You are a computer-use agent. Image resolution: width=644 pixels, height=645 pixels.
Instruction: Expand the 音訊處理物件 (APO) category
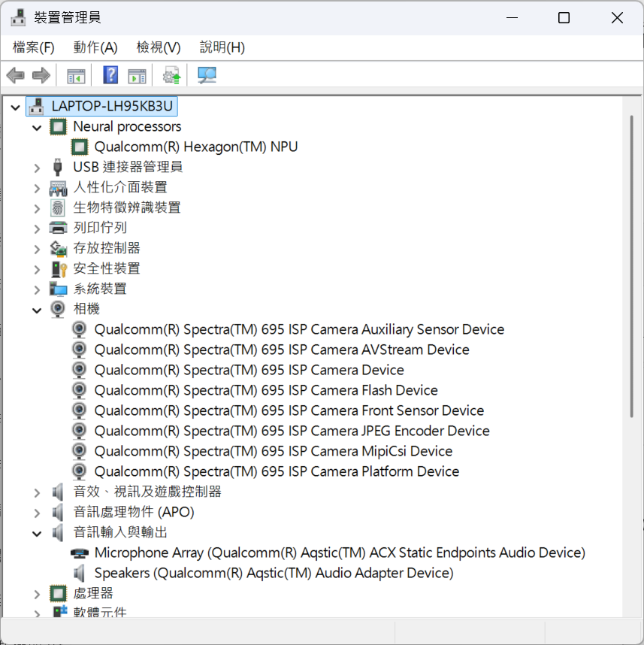pos(37,513)
